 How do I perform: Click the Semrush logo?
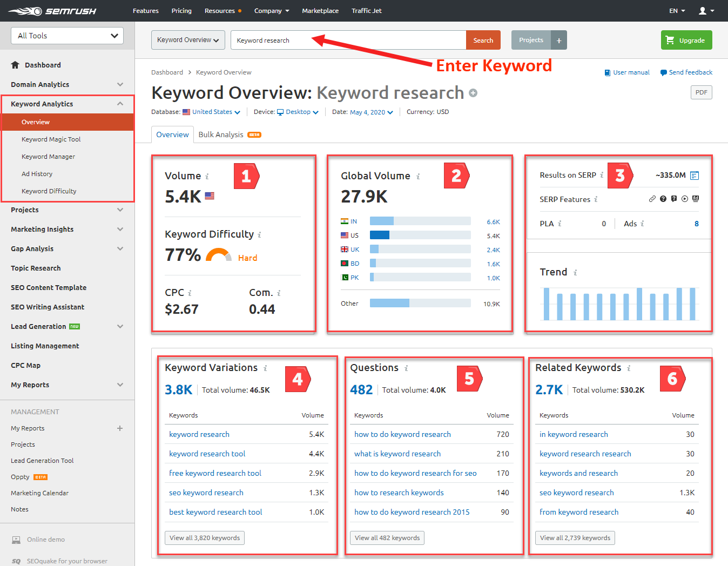[x=52, y=11]
